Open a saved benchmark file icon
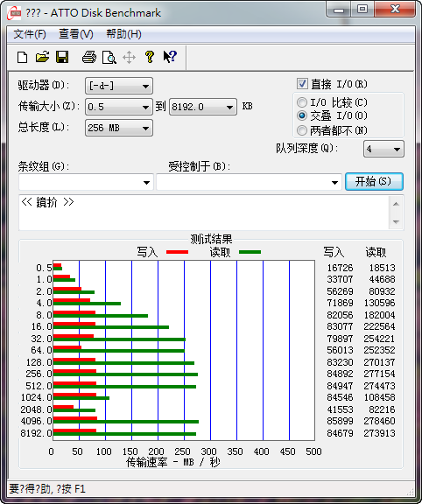Viewport: 422px width, 504px height. pyautogui.click(x=42, y=57)
